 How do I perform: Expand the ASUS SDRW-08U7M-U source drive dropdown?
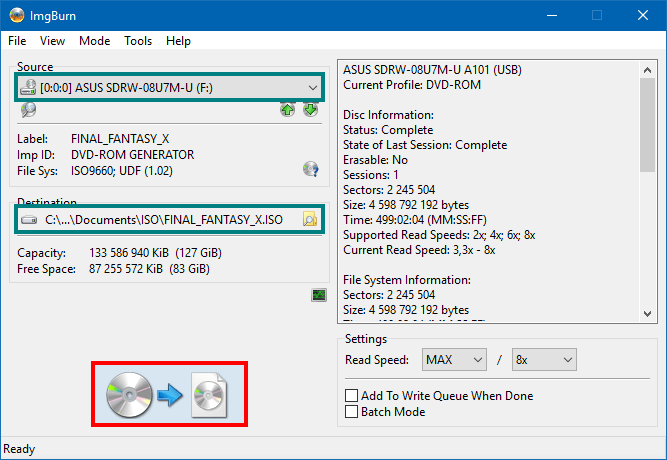[170, 87]
